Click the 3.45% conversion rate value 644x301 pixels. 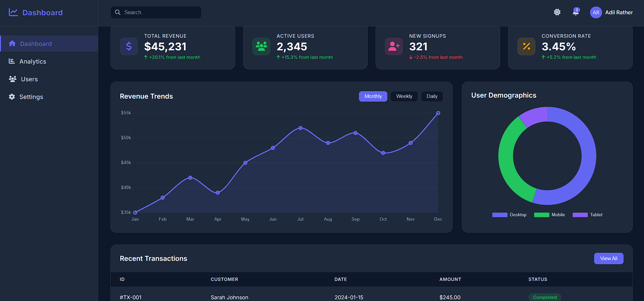point(559,47)
